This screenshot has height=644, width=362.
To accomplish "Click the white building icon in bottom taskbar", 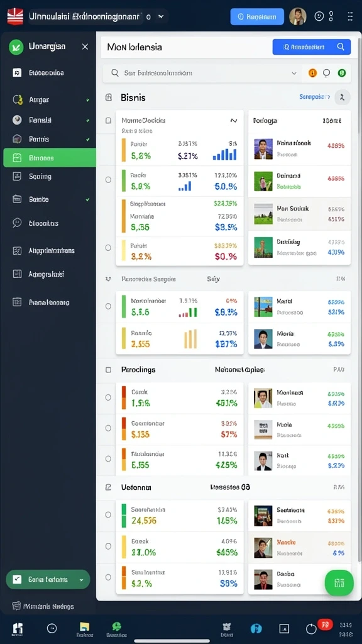I will tap(18, 628).
